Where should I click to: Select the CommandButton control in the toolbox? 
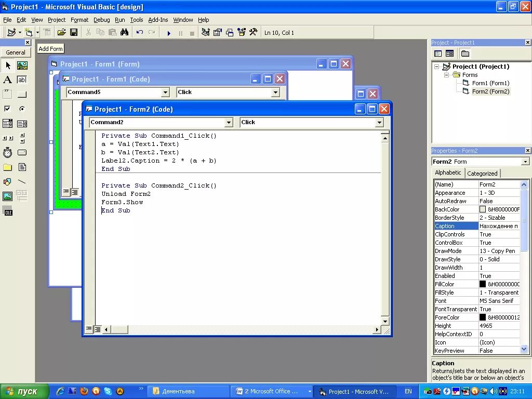(x=22, y=94)
